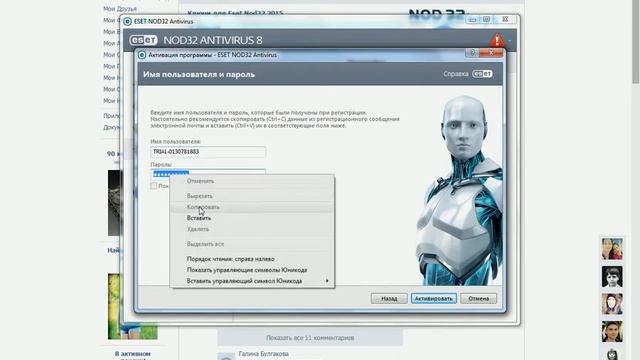Screen dimensions: 640x360
Task: Click 'Мои Друзья' in the browser sidebar
Action: (120, 9)
